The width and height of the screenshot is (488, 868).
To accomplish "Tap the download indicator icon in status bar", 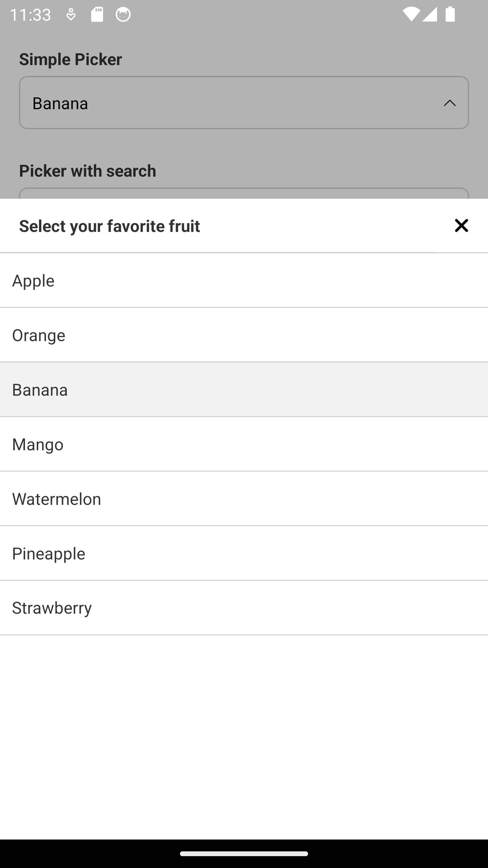I will 71,15.
